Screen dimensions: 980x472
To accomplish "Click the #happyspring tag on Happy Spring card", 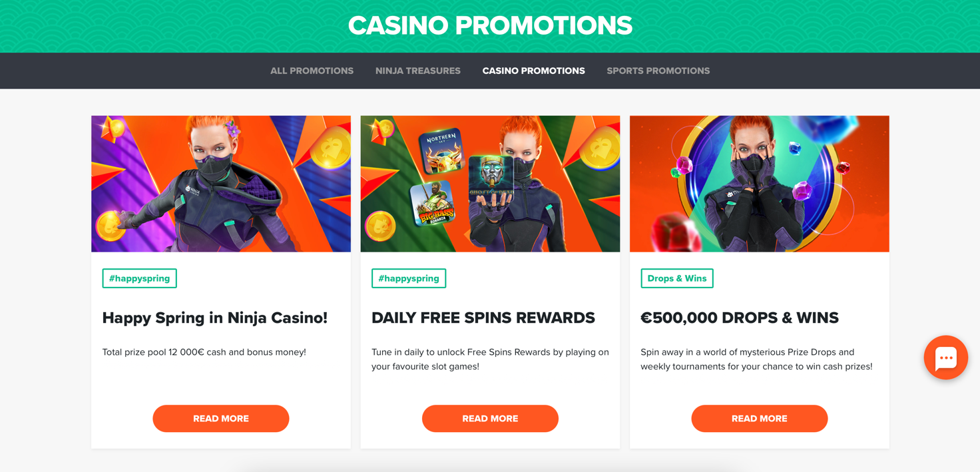I will [x=139, y=278].
